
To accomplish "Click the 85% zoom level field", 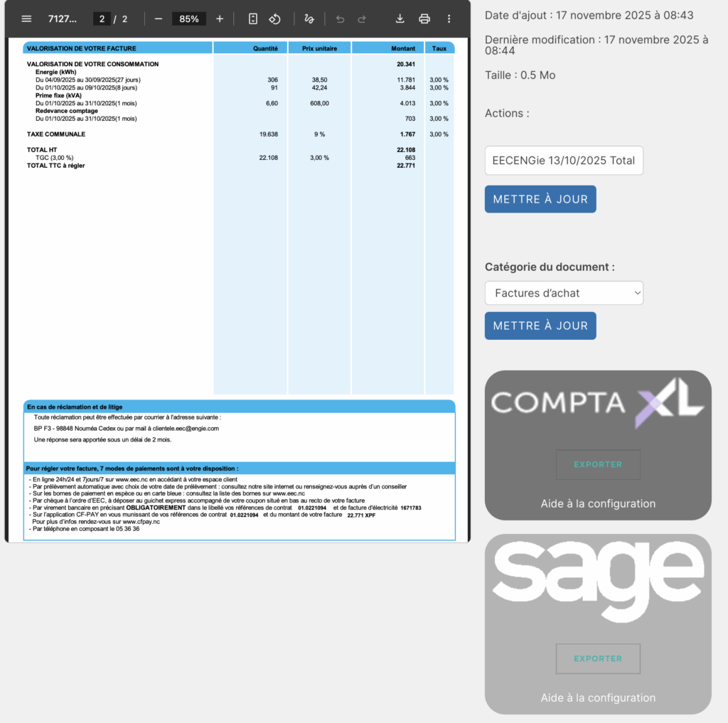I will tap(189, 18).
